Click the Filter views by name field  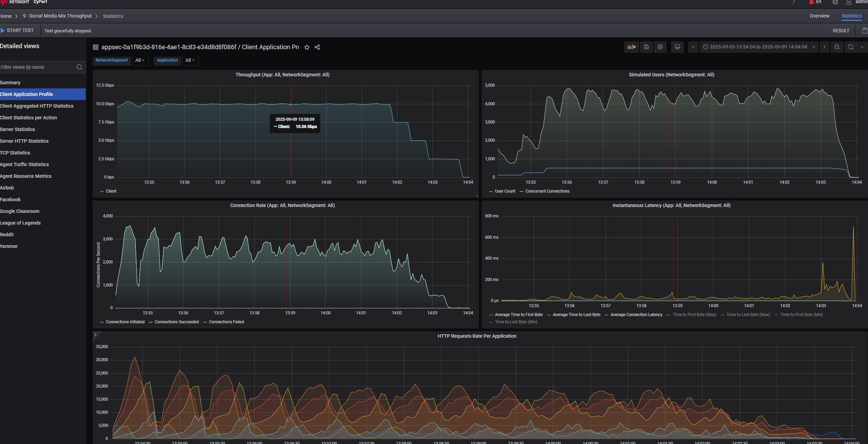pos(38,67)
